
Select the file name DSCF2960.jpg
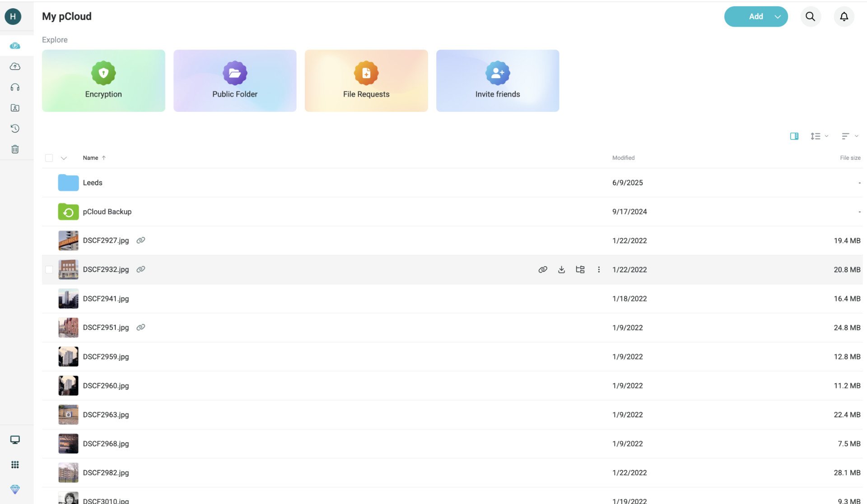[x=106, y=385]
